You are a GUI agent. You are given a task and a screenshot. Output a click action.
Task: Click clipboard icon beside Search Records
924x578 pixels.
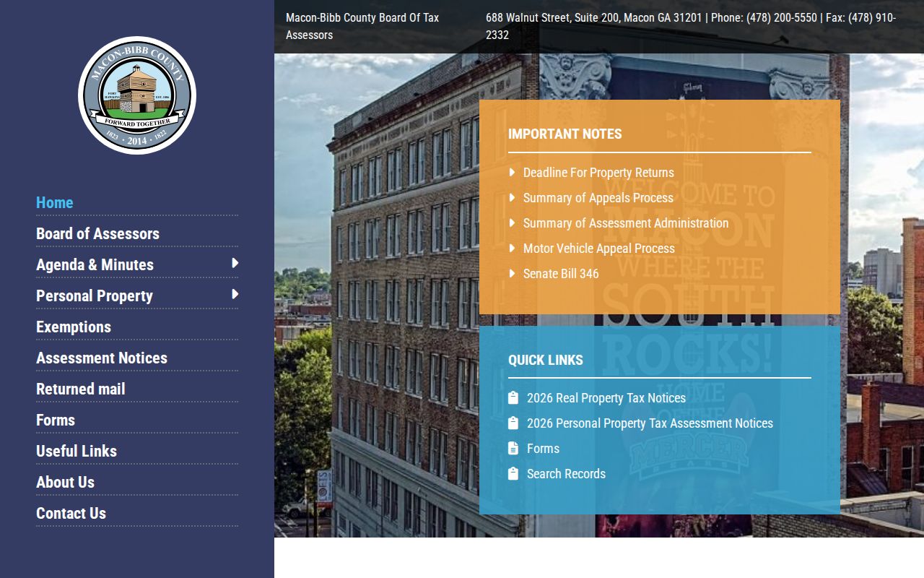coord(513,473)
